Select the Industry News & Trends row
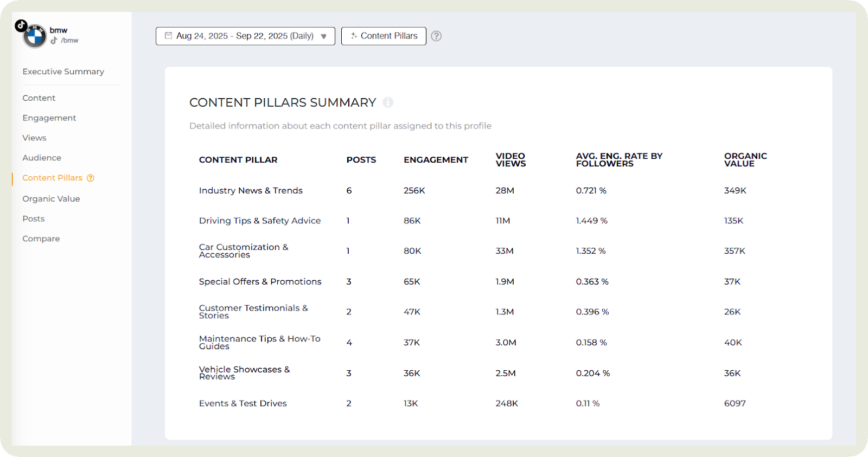Screen dimensions: 868x457 251,191
